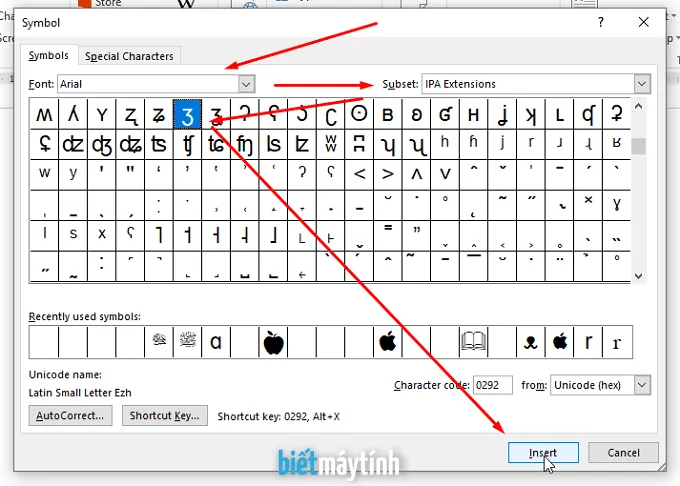Select the small capital B symbol

(388, 114)
